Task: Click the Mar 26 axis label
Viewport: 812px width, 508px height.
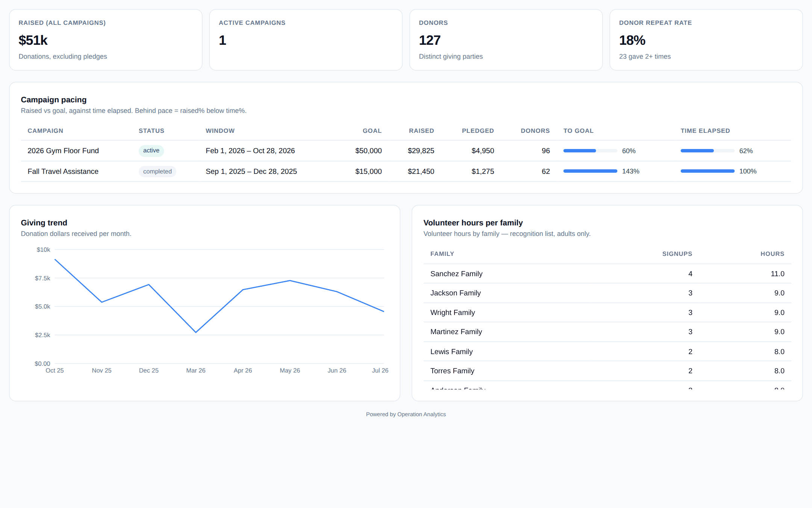Action: [x=196, y=371]
